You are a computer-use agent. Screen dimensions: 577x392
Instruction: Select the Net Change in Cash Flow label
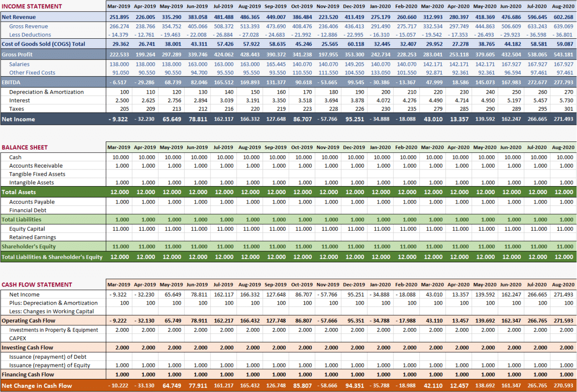(37, 386)
